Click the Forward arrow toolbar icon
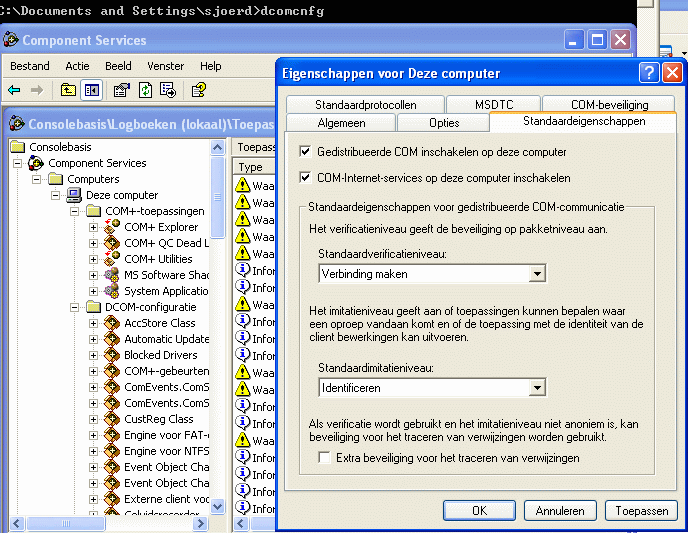Image resolution: width=688 pixels, height=533 pixels. [37, 90]
